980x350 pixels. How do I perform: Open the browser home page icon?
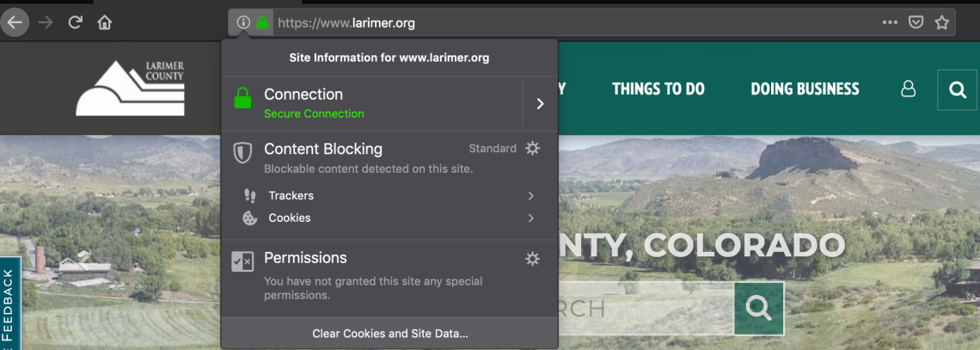(x=104, y=23)
